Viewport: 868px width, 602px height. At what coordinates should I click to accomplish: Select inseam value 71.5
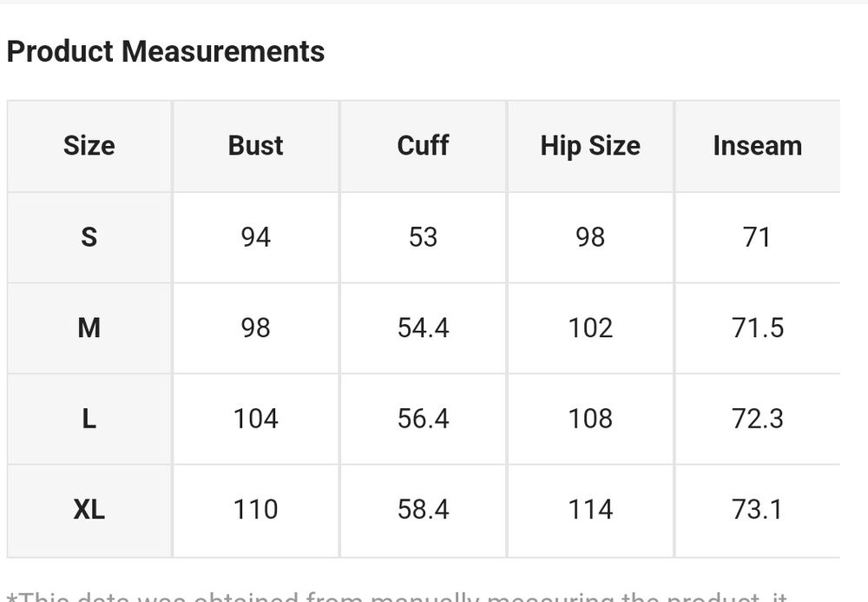click(757, 327)
